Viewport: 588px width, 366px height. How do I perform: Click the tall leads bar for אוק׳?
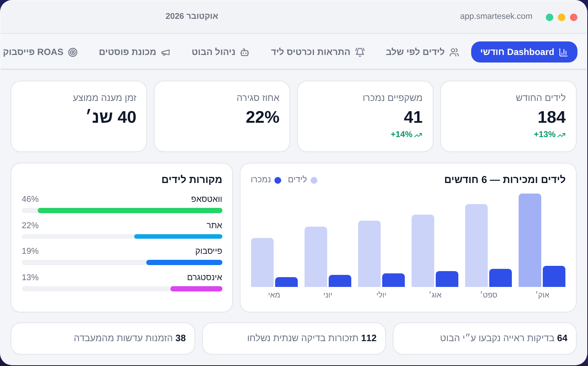click(530, 240)
